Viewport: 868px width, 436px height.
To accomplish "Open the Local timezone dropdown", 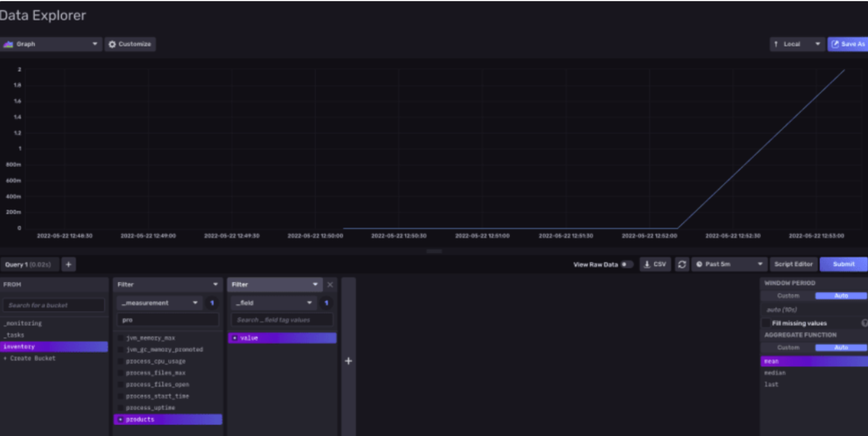I will pyautogui.click(x=797, y=44).
